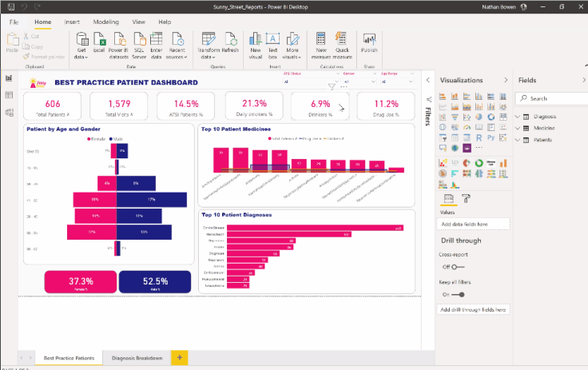588x370 pixels.
Task: Open the Format paint roller tab
Action: [x=467, y=198]
